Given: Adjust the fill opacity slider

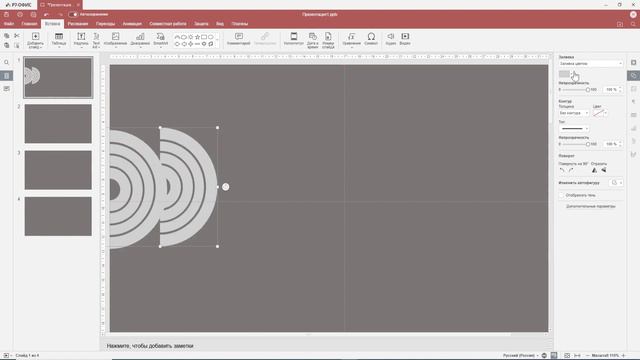Looking at the screenshot, I should pyautogui.click(x=588, y=89).
